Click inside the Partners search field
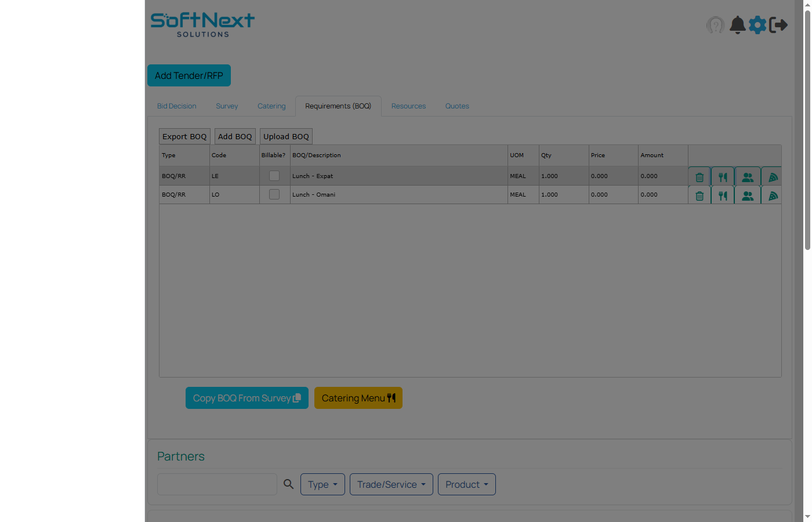The image size is (812, 522). tap(217, 484)
